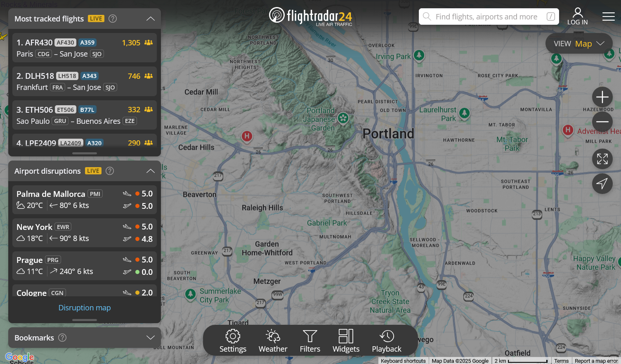Click the Google logo on map
621x364 pixels.
tap(19, 357)
